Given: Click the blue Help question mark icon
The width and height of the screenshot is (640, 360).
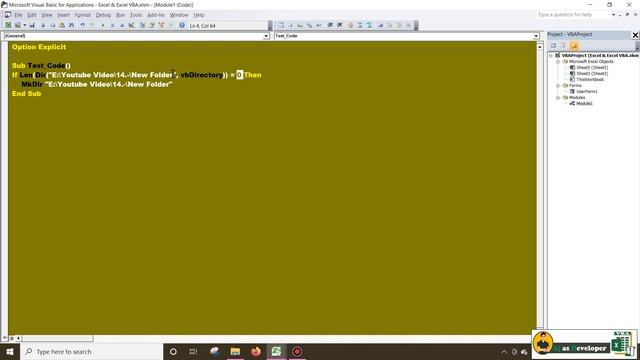Looking at the screenshot, I should pos(182,25).
